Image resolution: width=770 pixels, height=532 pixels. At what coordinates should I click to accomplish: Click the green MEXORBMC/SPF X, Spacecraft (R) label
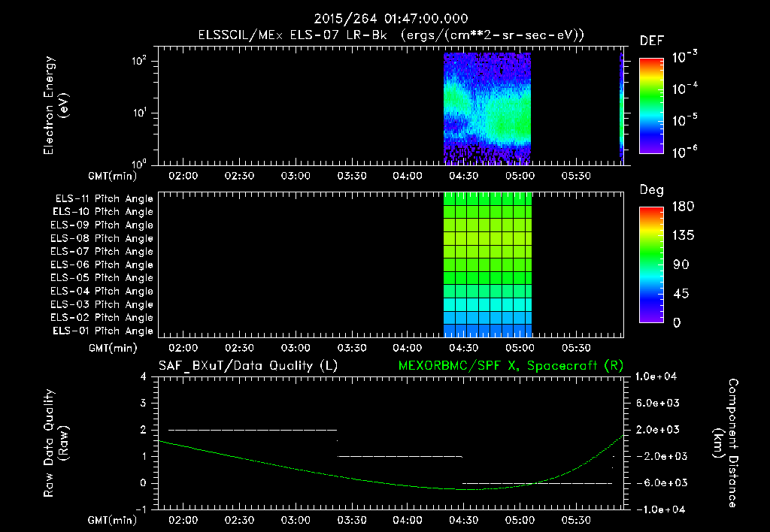511,366
